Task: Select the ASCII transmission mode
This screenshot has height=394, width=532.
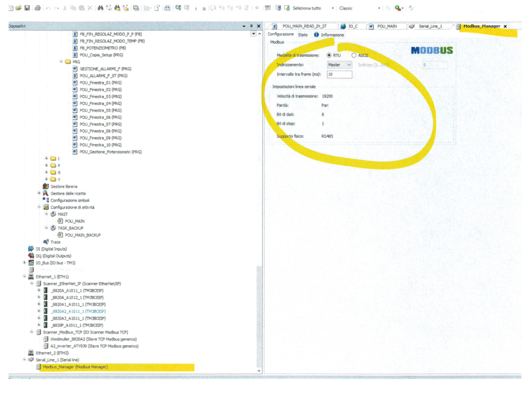Action: [354, 55]
